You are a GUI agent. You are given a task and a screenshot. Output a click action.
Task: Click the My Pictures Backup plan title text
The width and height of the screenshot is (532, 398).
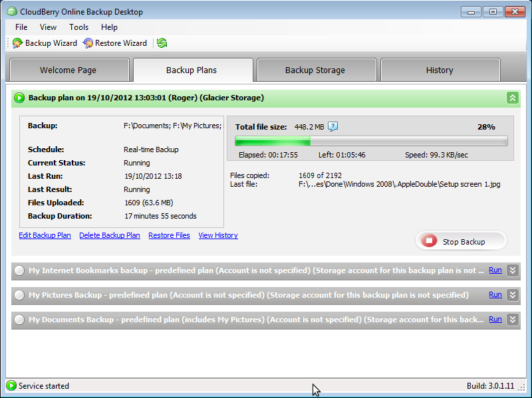(x=249, y=295)
